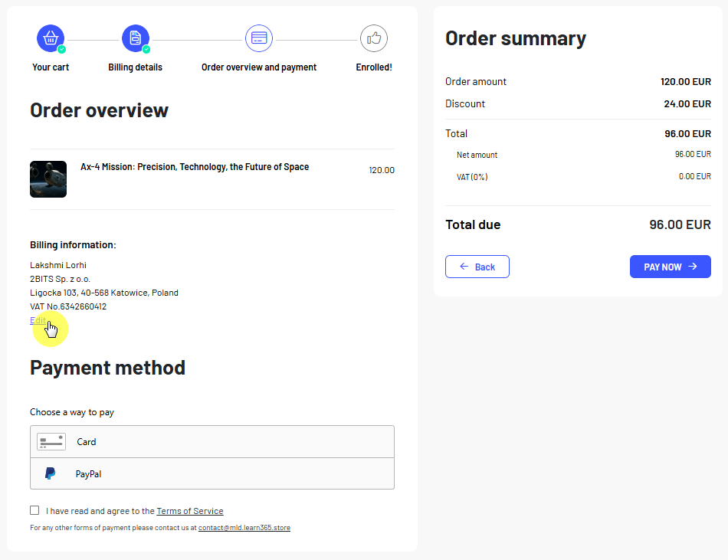Click the Payment method heading
This screenshot has width=728, height=560.
108,368
